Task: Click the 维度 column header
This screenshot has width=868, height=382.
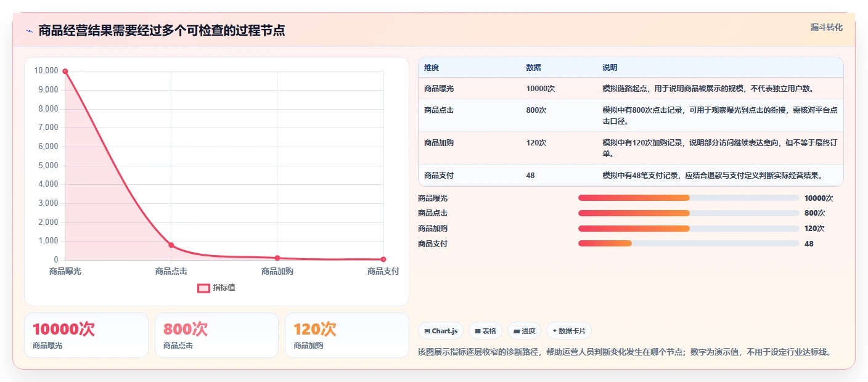Action: pyautogui.click(x=432, y=68)
